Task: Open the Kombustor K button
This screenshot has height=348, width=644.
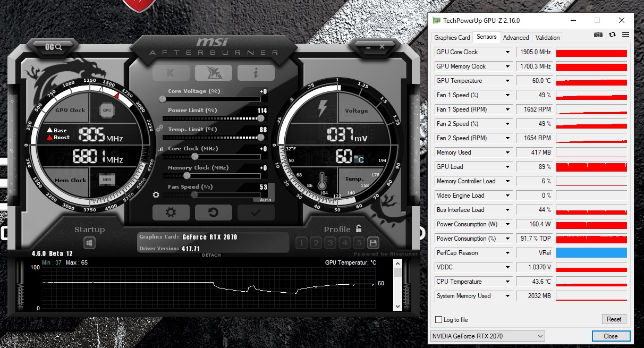Action: 171,73
